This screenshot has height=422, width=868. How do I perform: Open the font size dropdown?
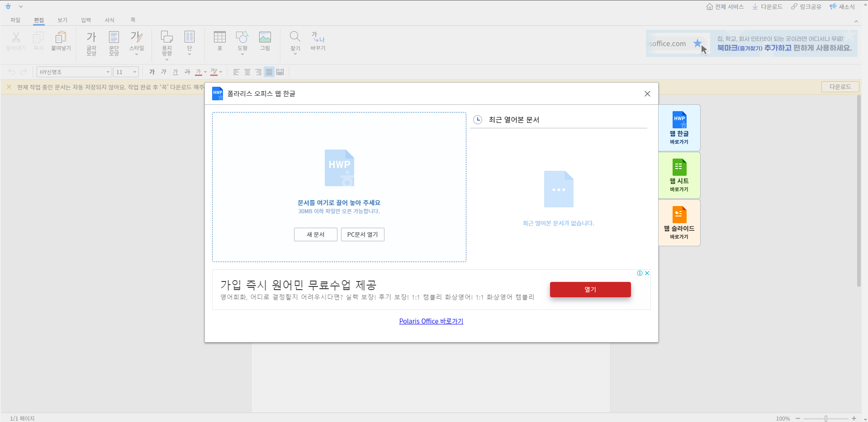(126, 72)
